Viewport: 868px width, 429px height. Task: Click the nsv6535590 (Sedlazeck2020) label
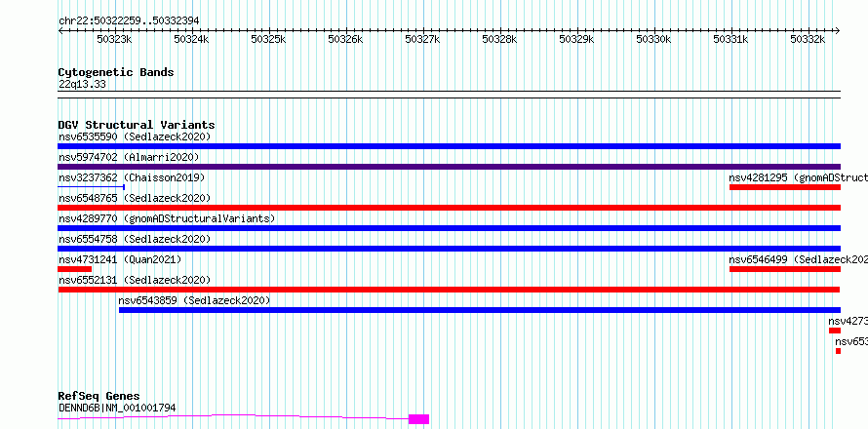pos(135,136)
